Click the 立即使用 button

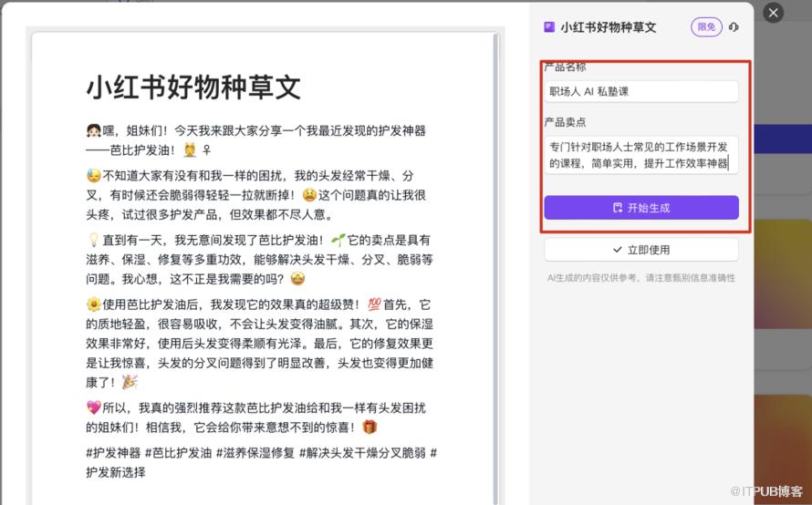(x=641, y=250)
